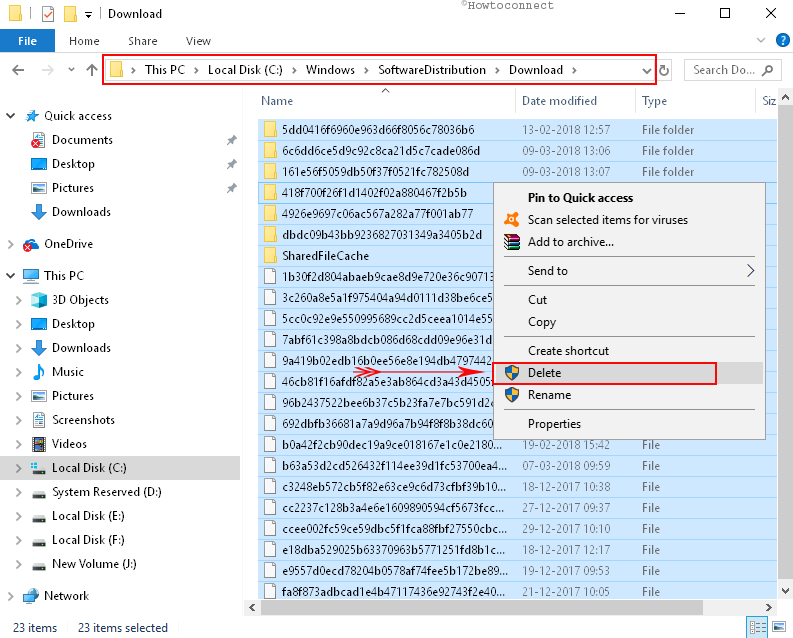Screen dimensions: 793x638
Task: Switch to Details view layout icon
Action: [757, 627]
